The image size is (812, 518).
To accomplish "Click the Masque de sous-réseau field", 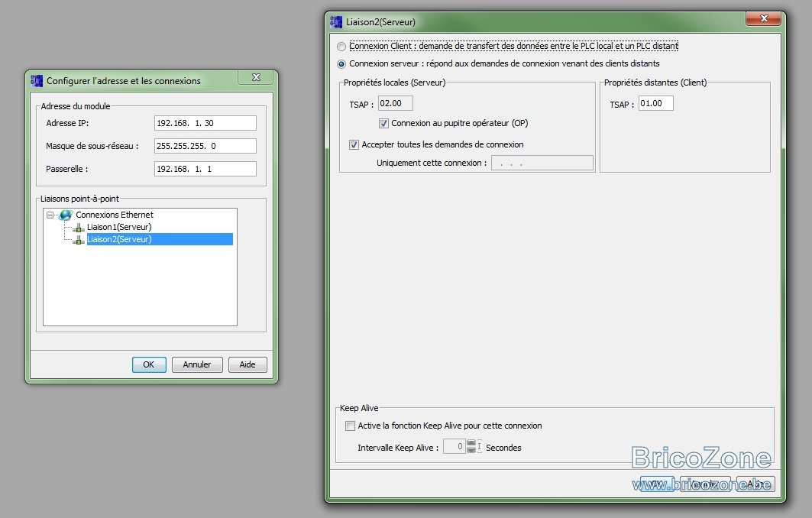I will (205, 146).
